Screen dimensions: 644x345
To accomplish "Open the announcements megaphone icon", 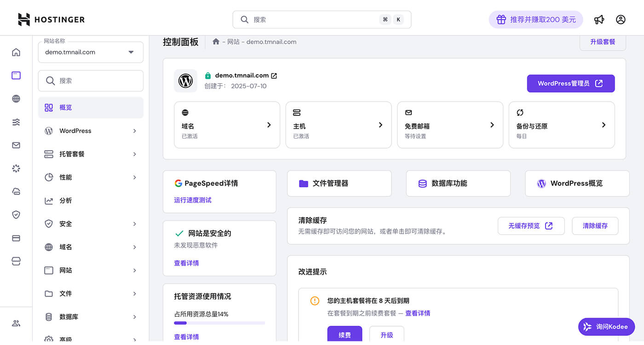I will (599, 20).
